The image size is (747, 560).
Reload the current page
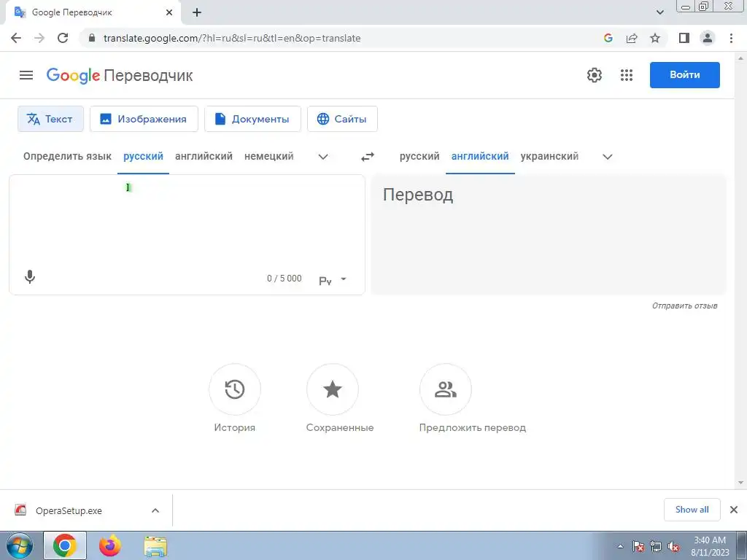[x=63, y=38]
